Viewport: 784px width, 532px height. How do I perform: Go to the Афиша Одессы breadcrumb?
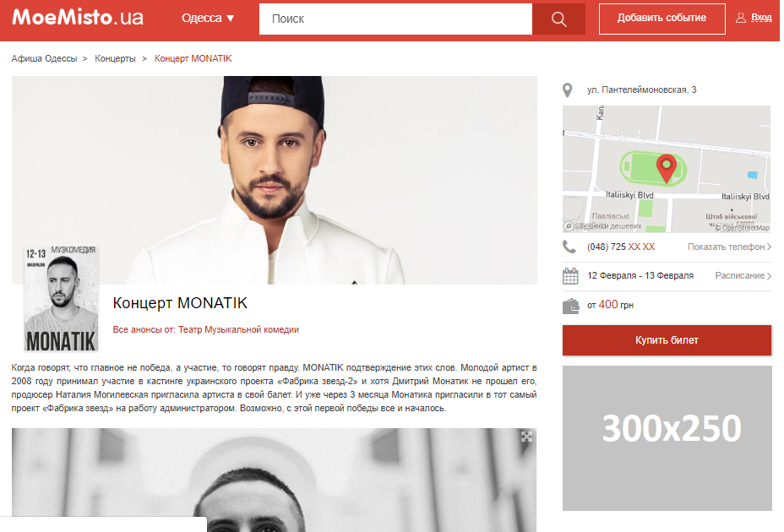[45, 58]
